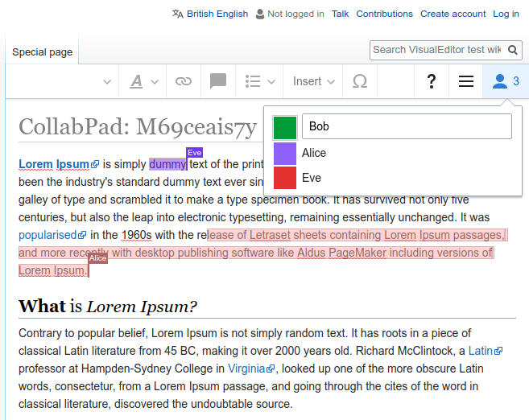Screen dimensions: 529x420
Task: Click Bob's green colour swatch
Action: pyautogui.click(x=285, y=127)
